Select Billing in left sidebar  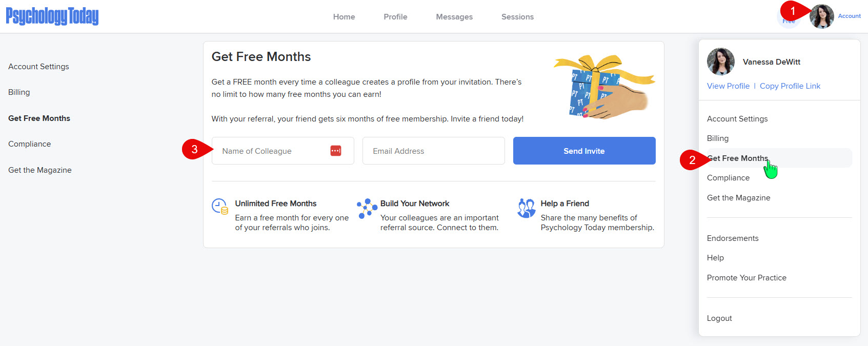[x=19, y=92]
